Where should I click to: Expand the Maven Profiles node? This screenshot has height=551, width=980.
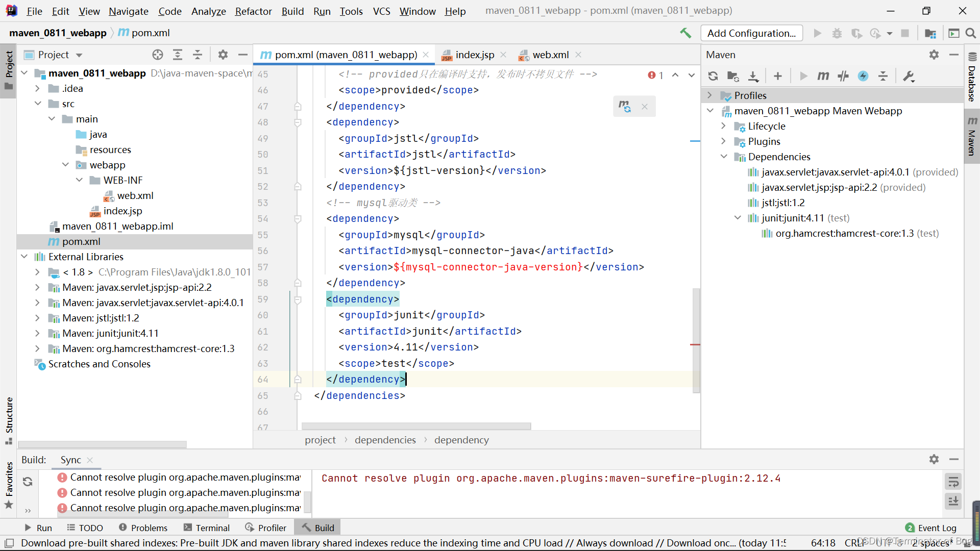(x=710, y=95)
